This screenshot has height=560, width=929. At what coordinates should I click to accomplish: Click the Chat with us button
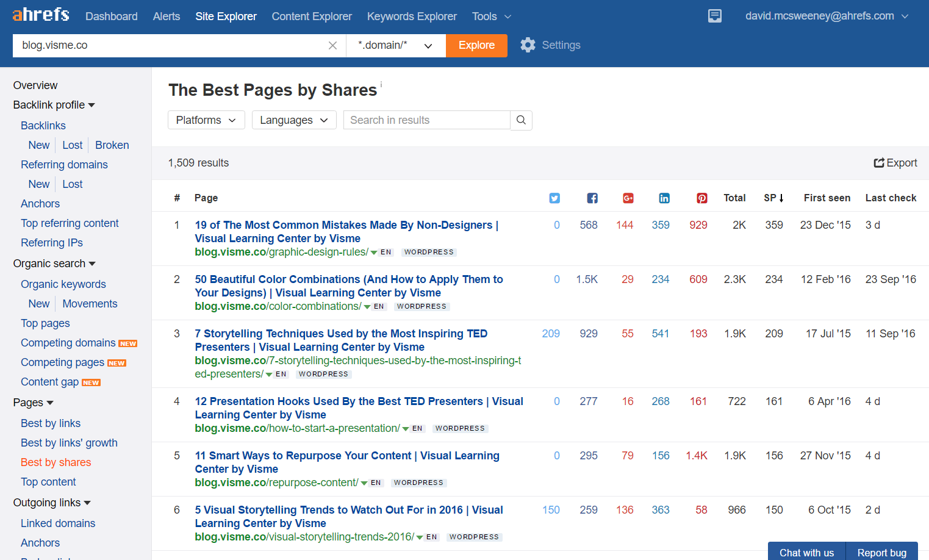(x=806, y=552)
